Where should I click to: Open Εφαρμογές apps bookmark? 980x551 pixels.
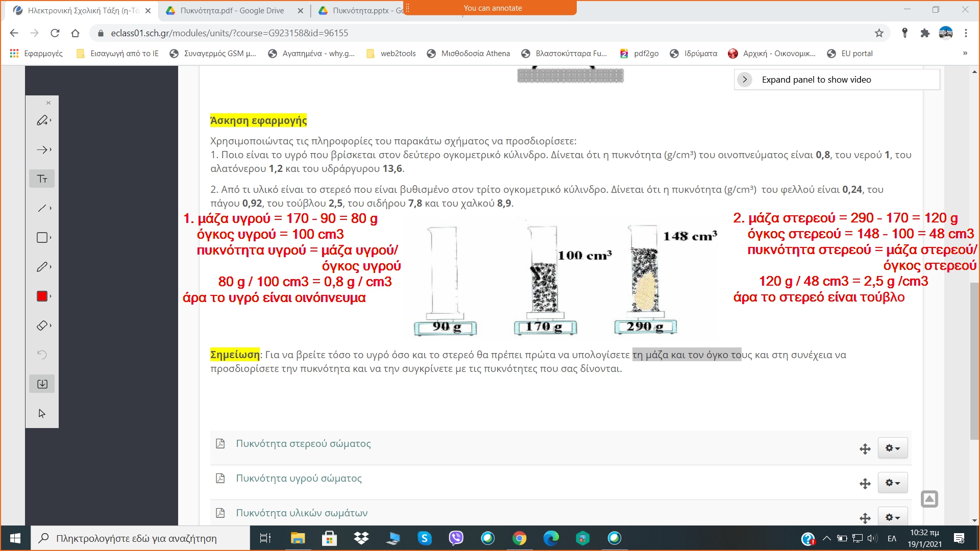(x=36, y=54)
